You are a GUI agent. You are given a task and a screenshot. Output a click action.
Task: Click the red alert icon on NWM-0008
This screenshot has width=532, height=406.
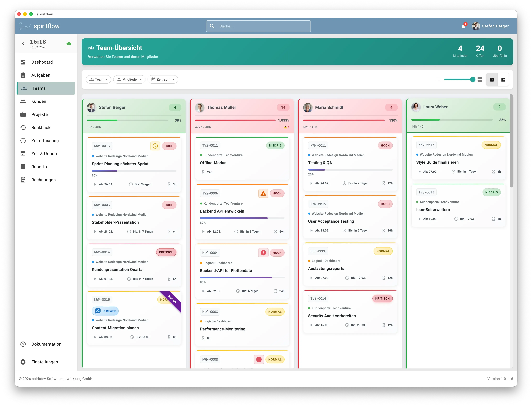pos(259,359)
